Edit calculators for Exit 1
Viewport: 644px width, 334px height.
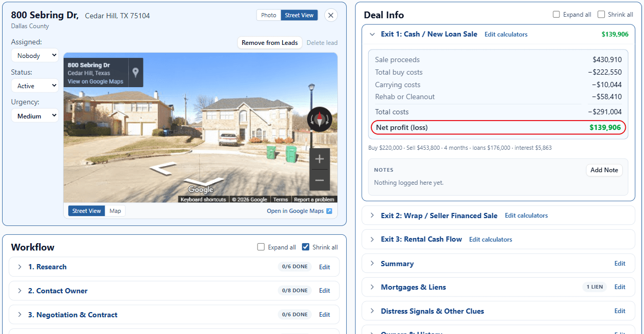pos(506,34)
